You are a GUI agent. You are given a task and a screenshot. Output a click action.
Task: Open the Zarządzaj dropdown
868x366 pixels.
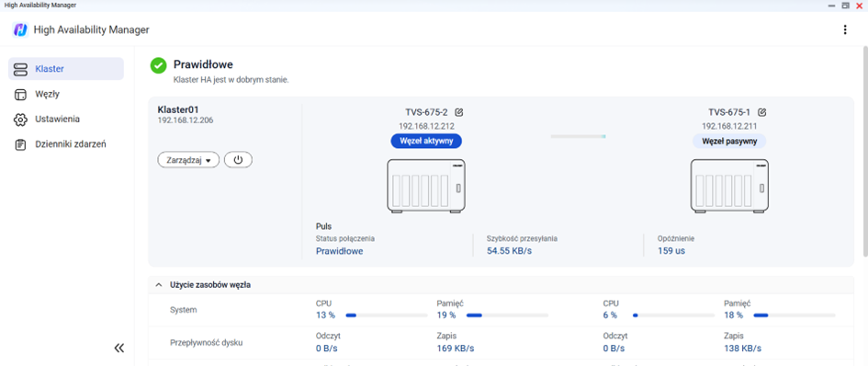coord(189,160)
